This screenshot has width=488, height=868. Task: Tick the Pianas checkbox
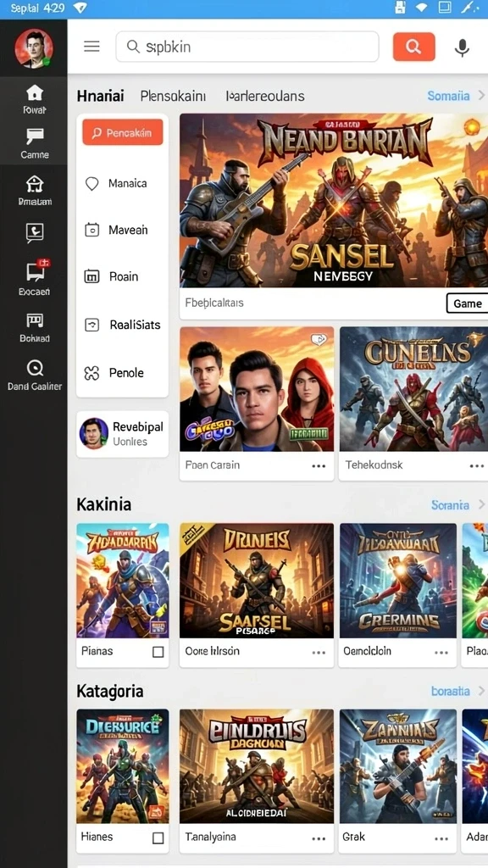click(x=158, y=652)
